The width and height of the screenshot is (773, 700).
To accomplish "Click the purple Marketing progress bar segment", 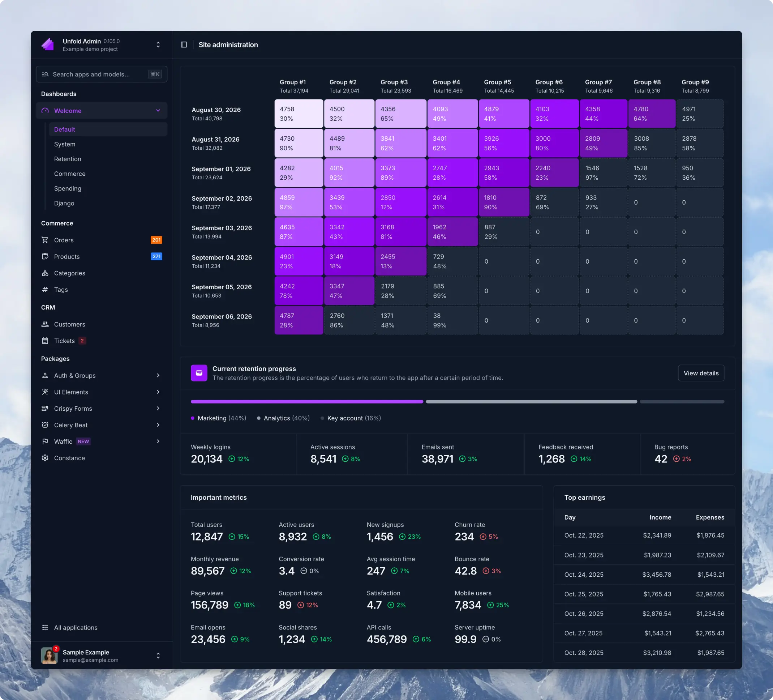I will (307, 402).
